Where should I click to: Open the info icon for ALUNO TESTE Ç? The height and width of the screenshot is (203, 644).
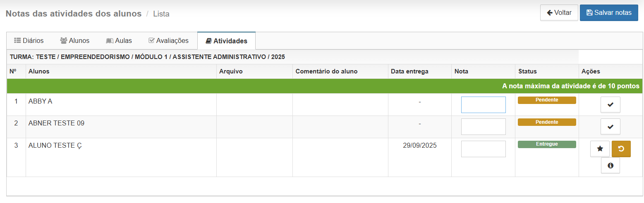[x=610, y=165]
